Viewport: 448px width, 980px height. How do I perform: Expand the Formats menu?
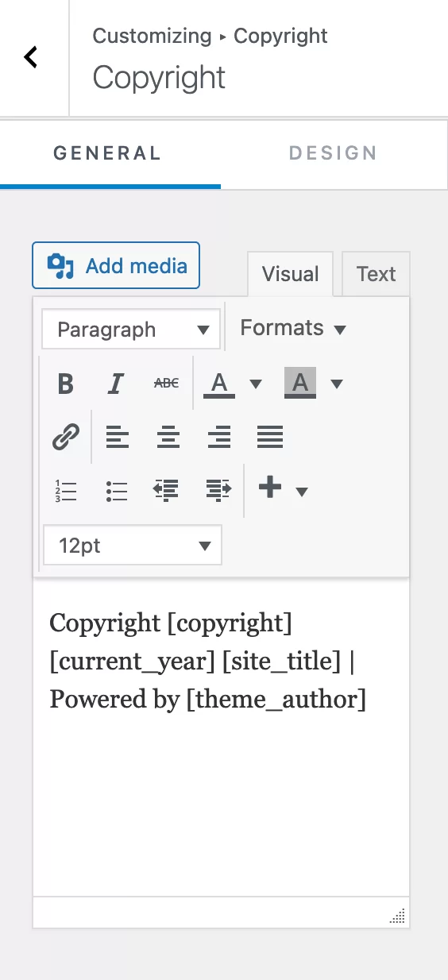click(293, 328)
